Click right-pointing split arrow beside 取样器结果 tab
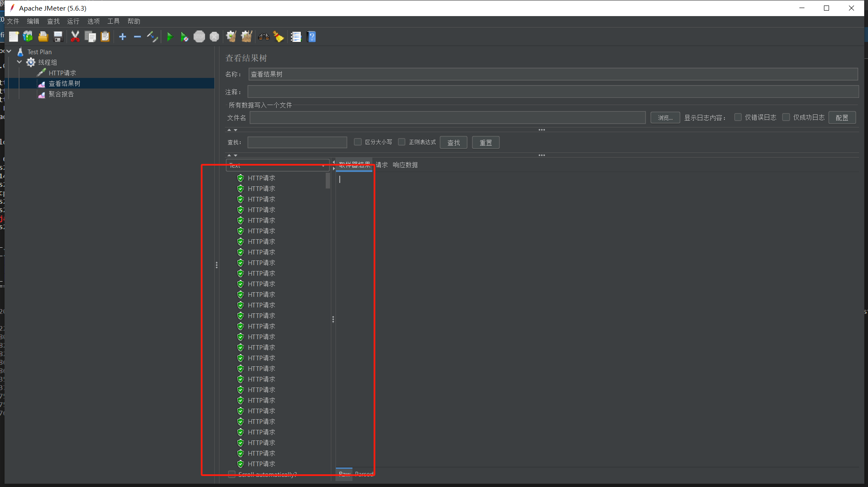 (x=334, y=169)
